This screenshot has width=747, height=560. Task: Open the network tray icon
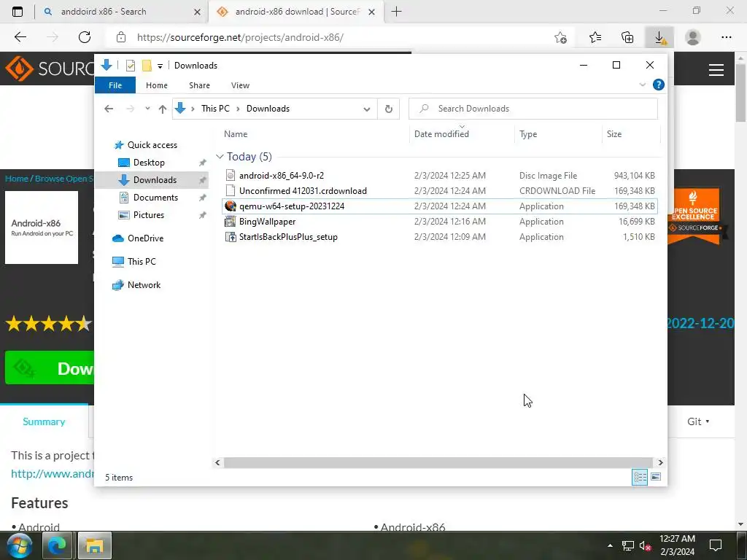pyautogui.click(x=628, y=545)
